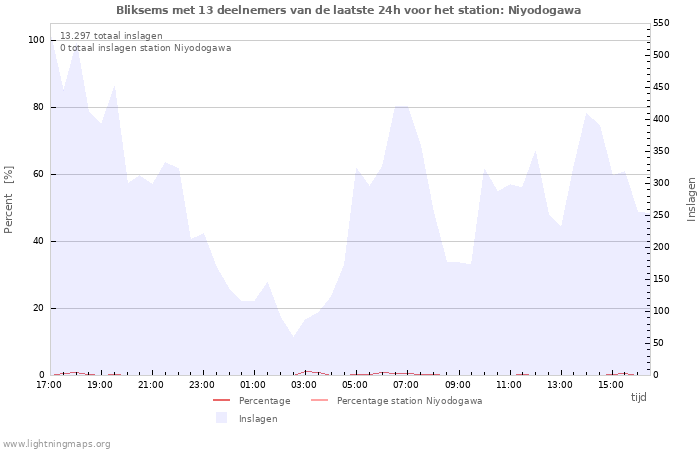Click the pink station Niyodogawa legend line

(x=319, y=401)
